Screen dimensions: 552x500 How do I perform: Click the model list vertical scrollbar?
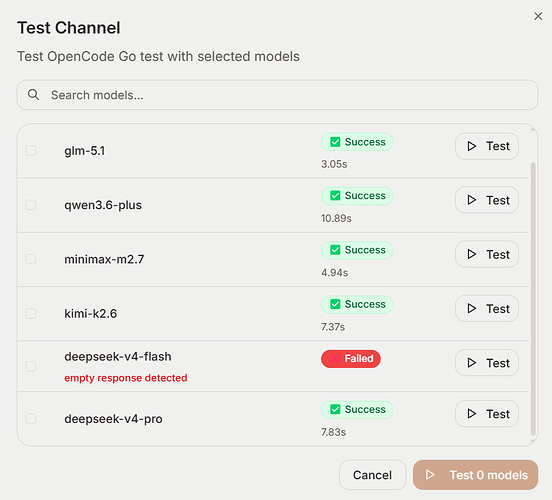[x=533, y=299]
